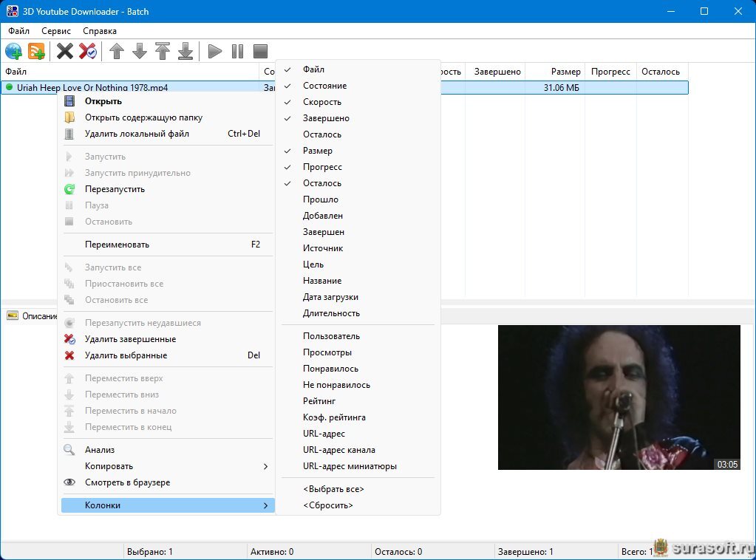Uncheck the Завершено column option
Screen dimensions: 756x560
pos(358,118)
